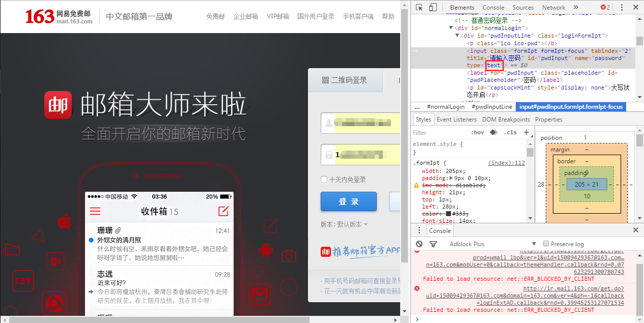This screenshot has width=644, height=323.
Task: Close the DevTools panel
Action: tap(636, 8)
